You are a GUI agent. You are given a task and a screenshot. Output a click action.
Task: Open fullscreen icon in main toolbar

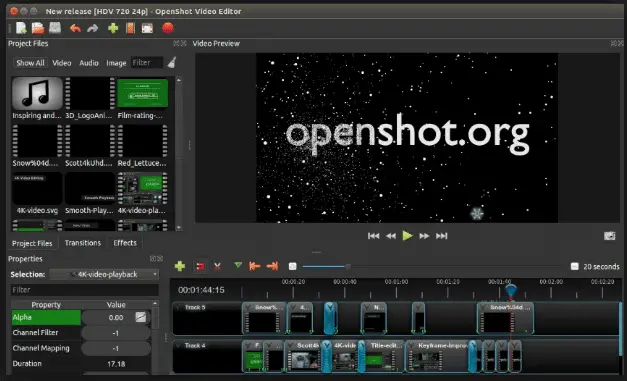pyautogui.click(x=147, y=28)
